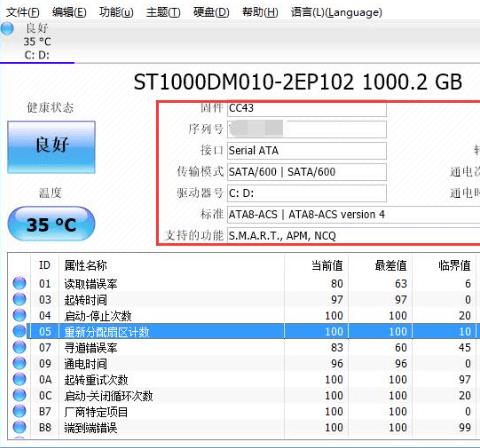Open the 硬盘(D) menu
The image size is (480, 448).
click(x=211, y=13)
